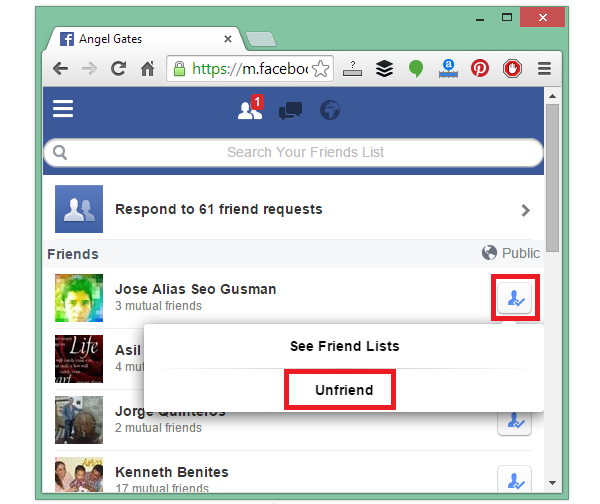Choose Unfriend from the popup menu

click(344, 390)
